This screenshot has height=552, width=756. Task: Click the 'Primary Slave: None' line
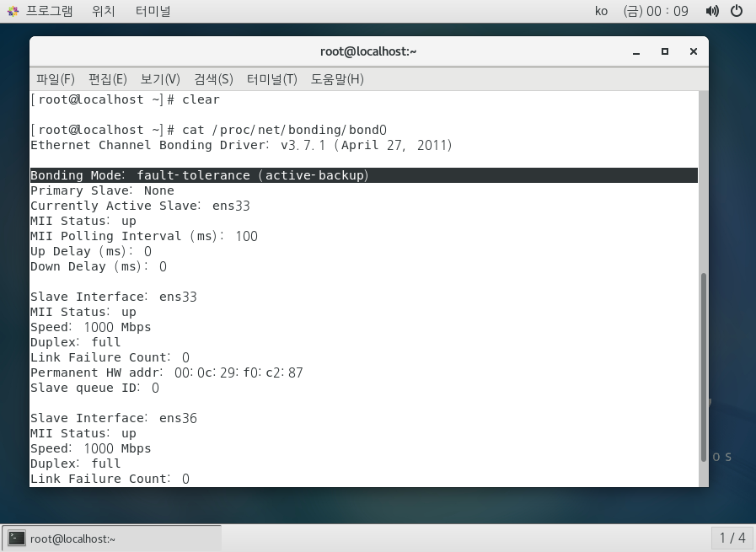tap(102, 190)
